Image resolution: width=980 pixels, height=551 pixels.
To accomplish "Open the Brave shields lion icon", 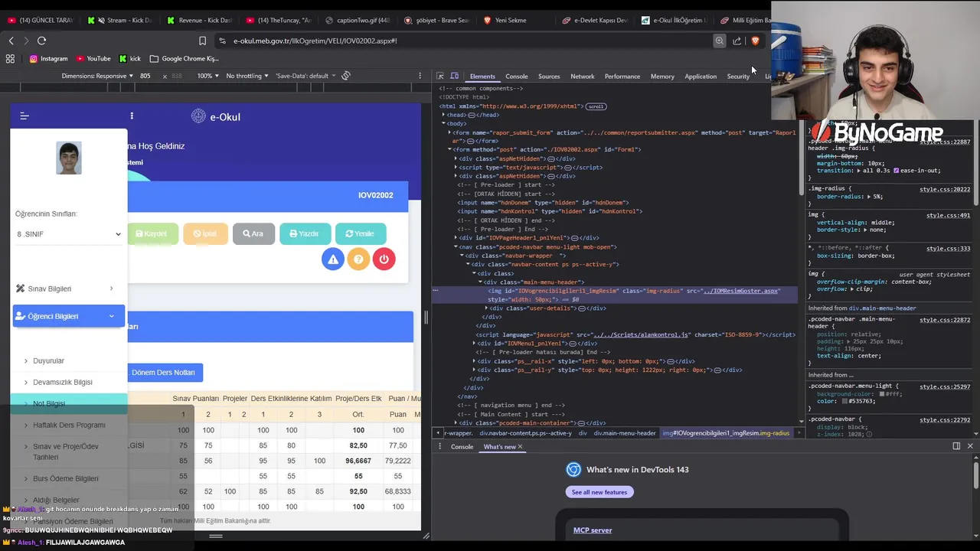I will [x=755, y=41].
